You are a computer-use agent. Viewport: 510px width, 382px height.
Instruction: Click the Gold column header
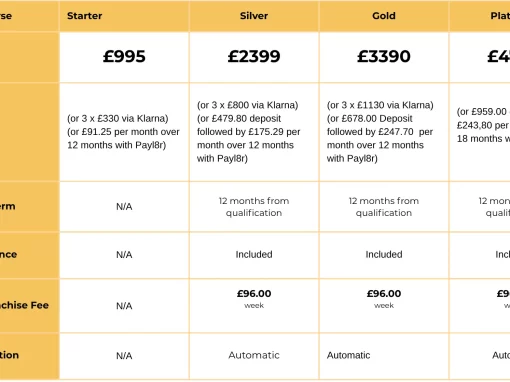coord(384,16)
